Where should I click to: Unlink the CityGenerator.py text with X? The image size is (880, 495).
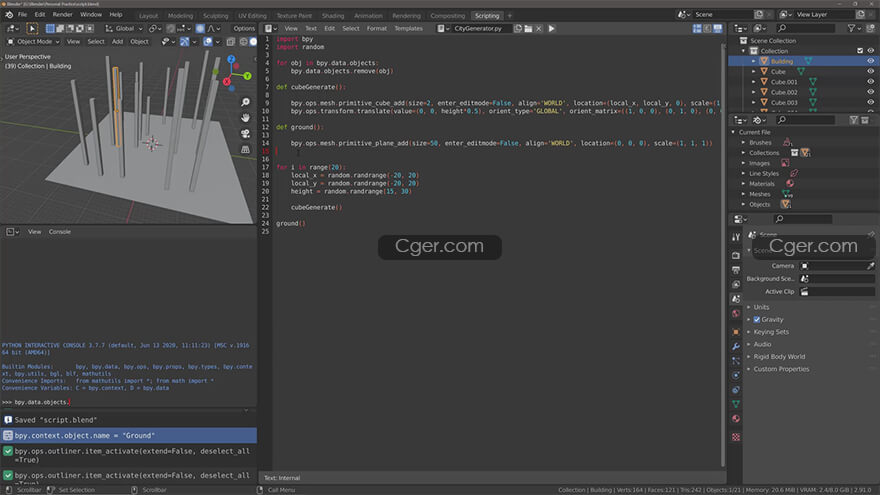(x=539, y=28)
